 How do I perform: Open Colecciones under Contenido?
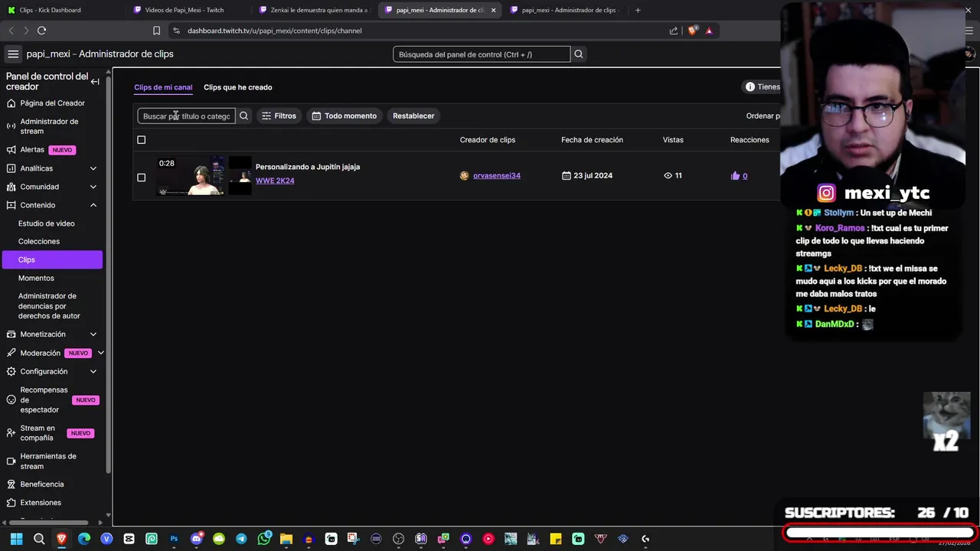point(39,241)
